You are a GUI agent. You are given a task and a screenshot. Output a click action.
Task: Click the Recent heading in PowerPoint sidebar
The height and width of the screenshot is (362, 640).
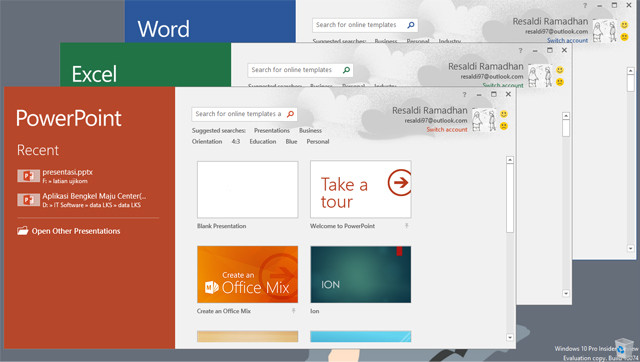point(38,150)
